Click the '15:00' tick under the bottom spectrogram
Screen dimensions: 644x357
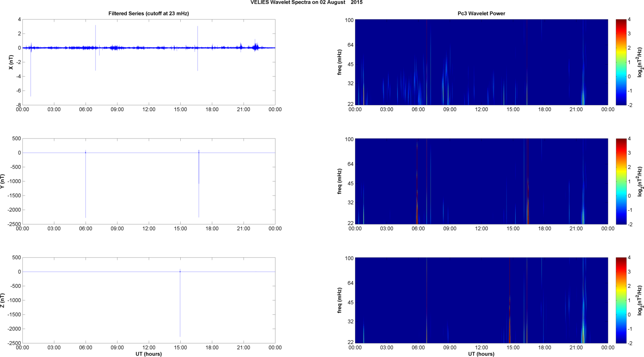pyautogui.click(x=513, y=348)
